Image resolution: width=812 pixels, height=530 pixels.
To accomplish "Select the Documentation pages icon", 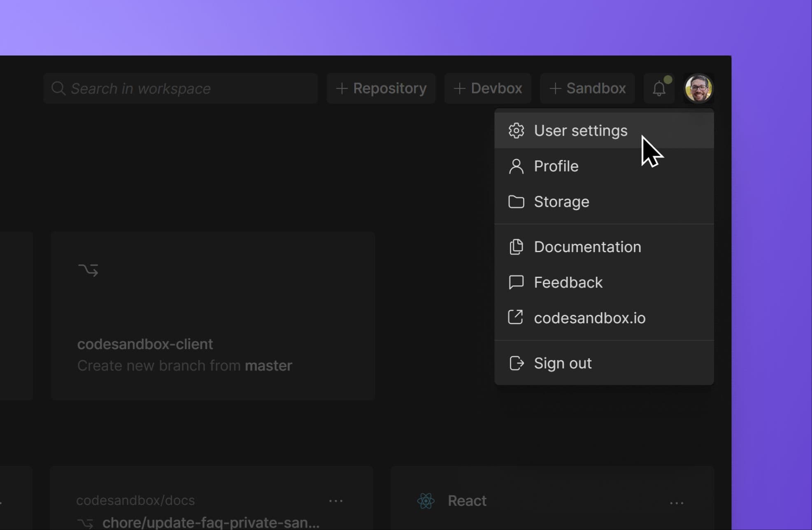I will 516,247.
